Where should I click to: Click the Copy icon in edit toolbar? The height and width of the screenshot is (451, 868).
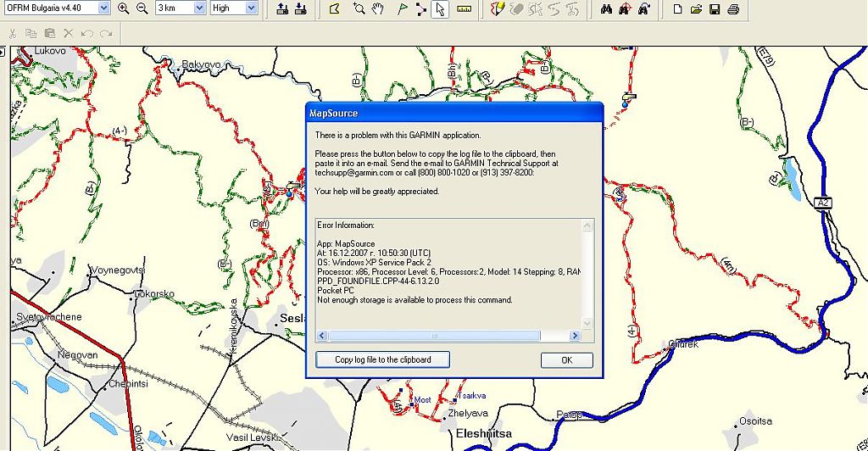(31, 34)
